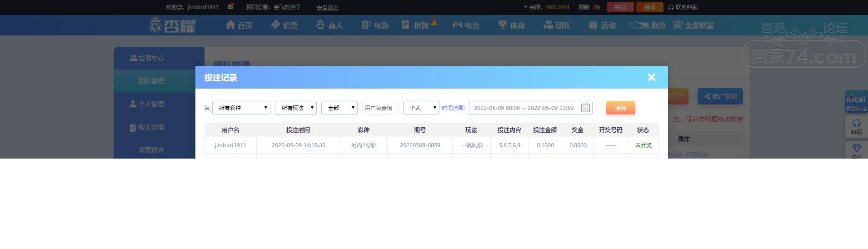Open the 电竞 esports menu
Screen dimensions: 868x249
[466, 25]
